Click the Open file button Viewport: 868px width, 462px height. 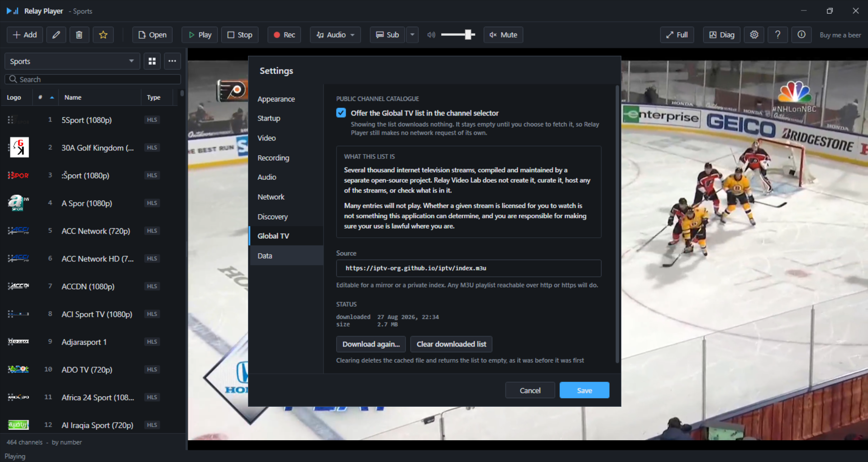(153, 35)
